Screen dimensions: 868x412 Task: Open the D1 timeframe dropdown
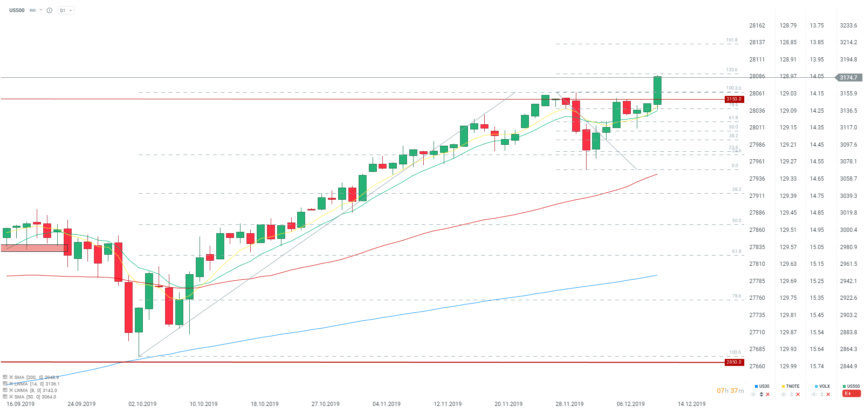(66, 10)
